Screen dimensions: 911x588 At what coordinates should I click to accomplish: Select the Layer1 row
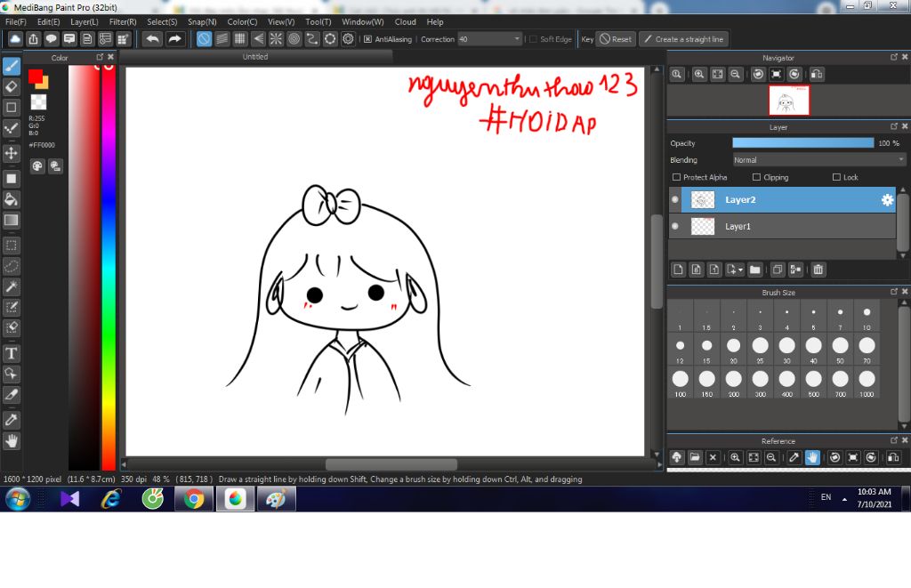point(783,227)
